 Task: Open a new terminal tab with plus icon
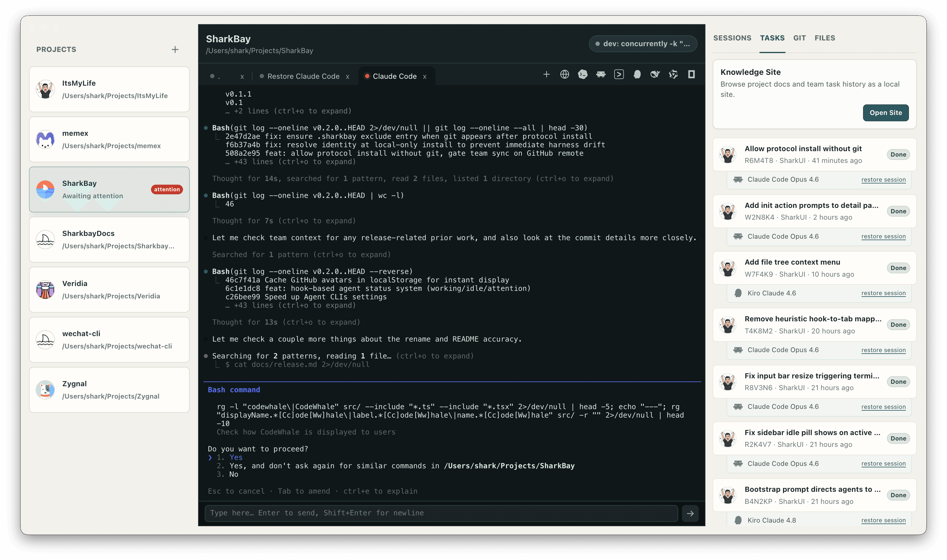(546, 74)
